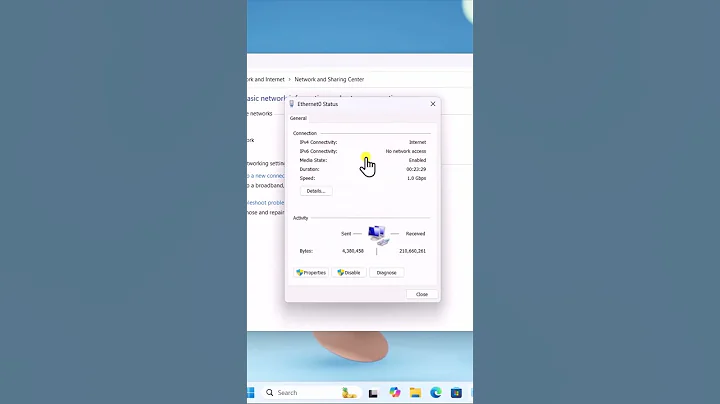Click the Sent label in Activity

pyautogui.click(x=346, y=234)
